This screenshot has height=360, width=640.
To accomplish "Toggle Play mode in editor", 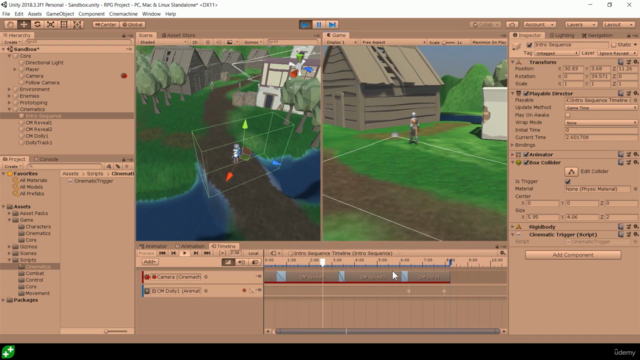I will (305, 25).
